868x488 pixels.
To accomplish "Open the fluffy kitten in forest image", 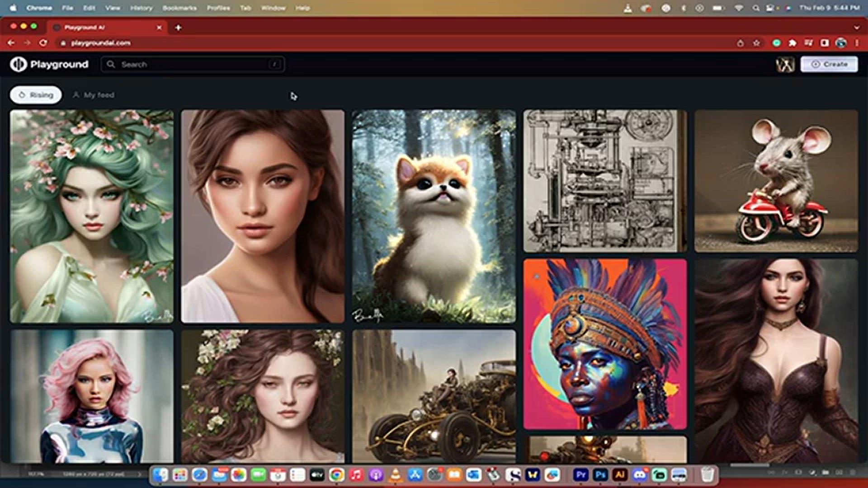I will click(434, 216).
